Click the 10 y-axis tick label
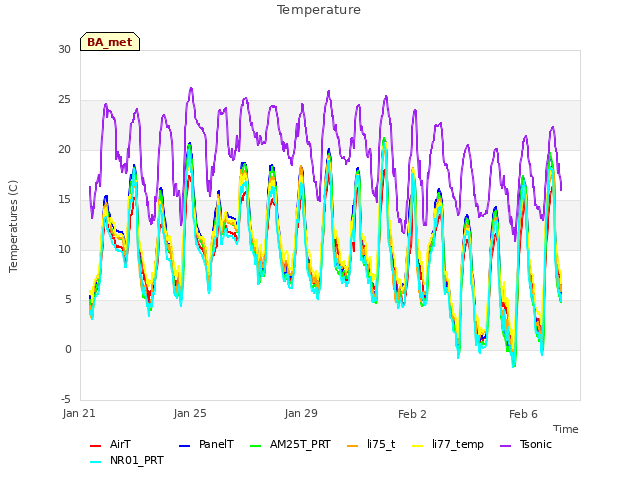Viewport: 640px width, 480px height. coord(64,249)
